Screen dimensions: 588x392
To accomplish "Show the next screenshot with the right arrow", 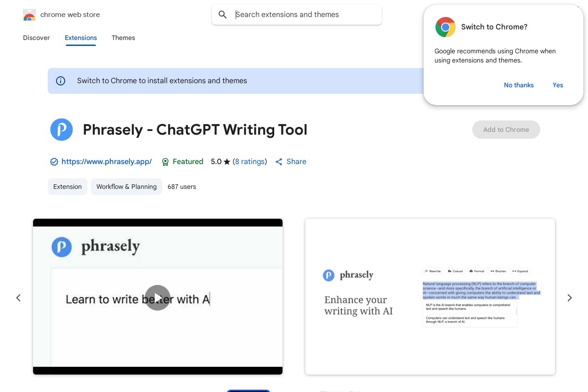I will pyautogui.click(x=570, y=298).
